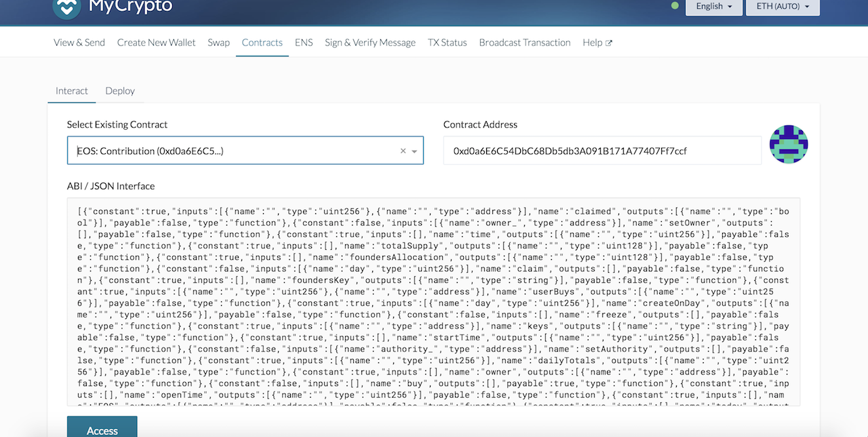Expand Select Existing Contract dropdown arrow
Image resolution: width=868 pixels, height=437 pixels.
click(x=414, y=151)
